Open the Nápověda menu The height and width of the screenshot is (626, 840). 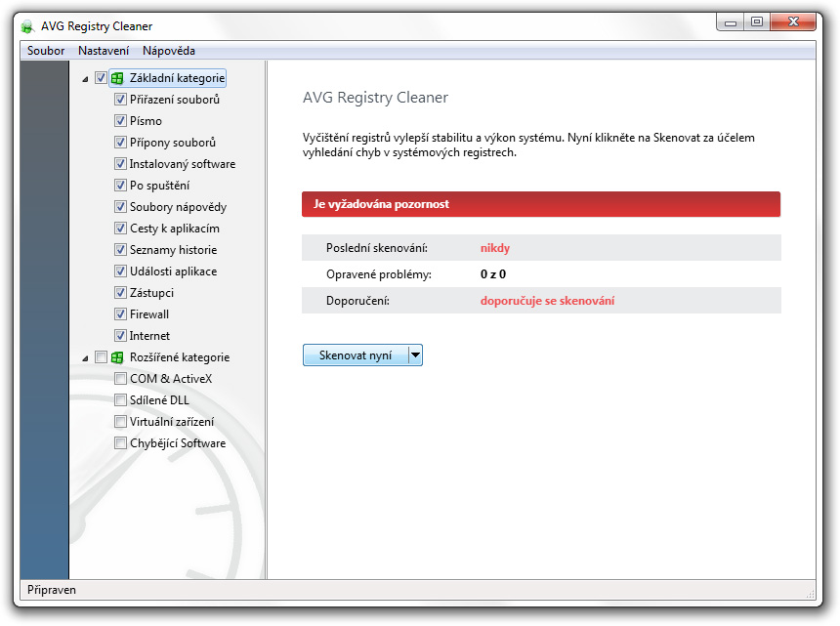pos(169,51)
